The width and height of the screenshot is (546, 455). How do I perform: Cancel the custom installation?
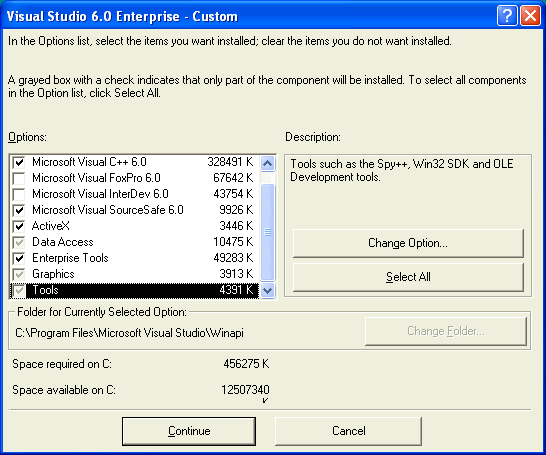(x=349, y=431)
